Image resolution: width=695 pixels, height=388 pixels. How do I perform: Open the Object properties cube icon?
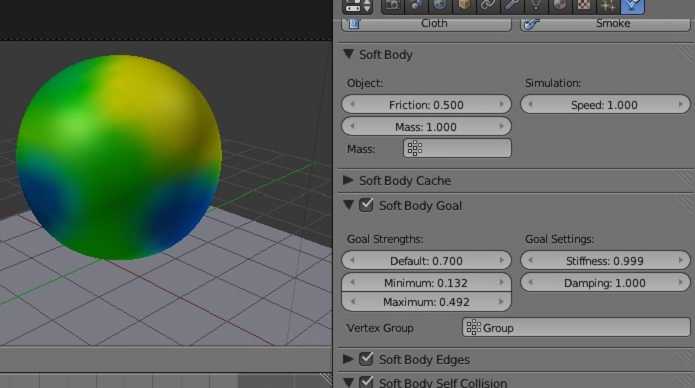pos(464,5)
